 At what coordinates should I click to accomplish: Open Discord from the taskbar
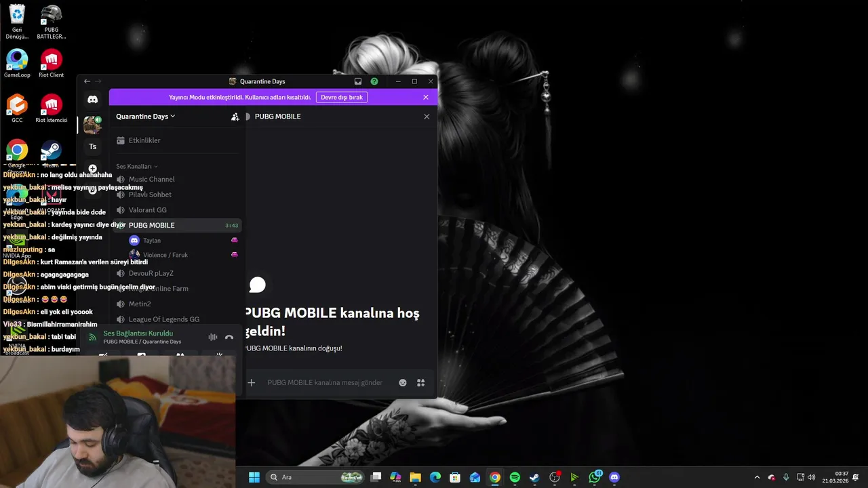pyautogui.click(x=614, y=477)
